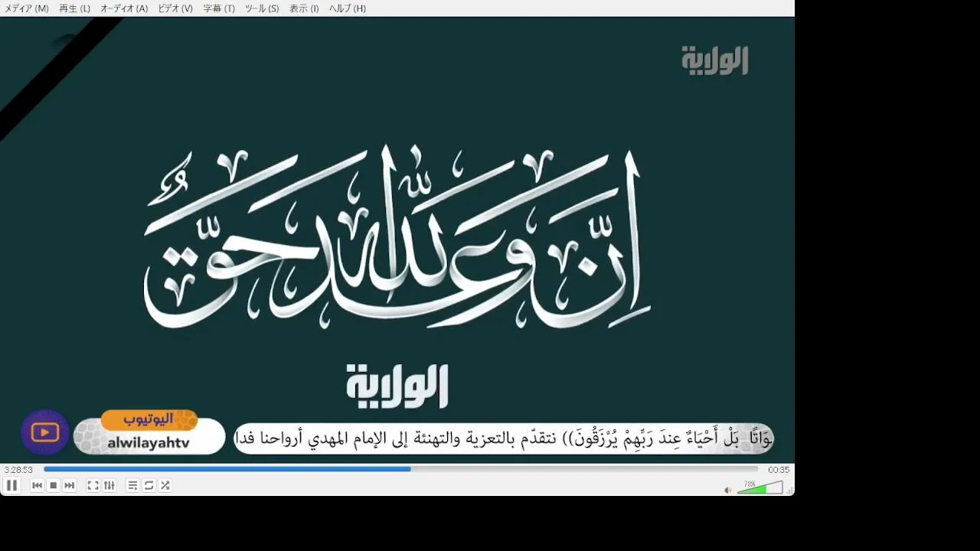This screenshot has width=980, height=551.
Task: Toggle random shuffle playback
Action: (x=165, y=485)
